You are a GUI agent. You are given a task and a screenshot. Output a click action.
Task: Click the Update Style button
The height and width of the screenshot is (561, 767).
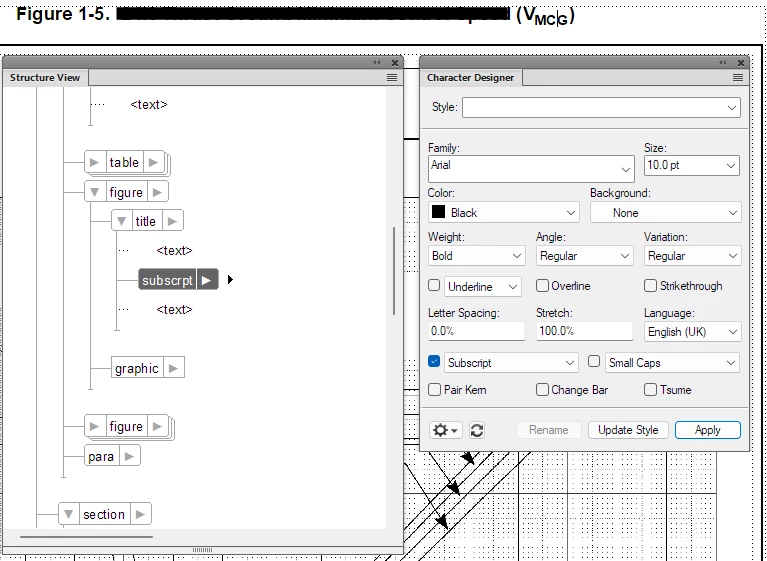pos(628,430)
